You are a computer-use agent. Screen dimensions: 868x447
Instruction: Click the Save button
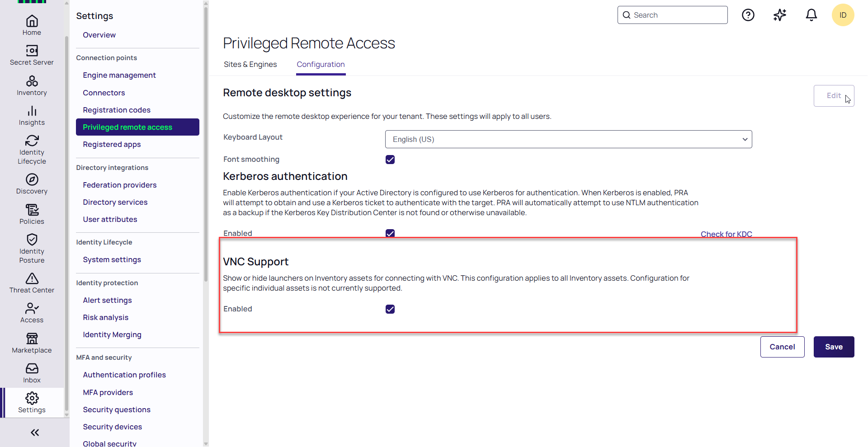[x=834, y=347]
